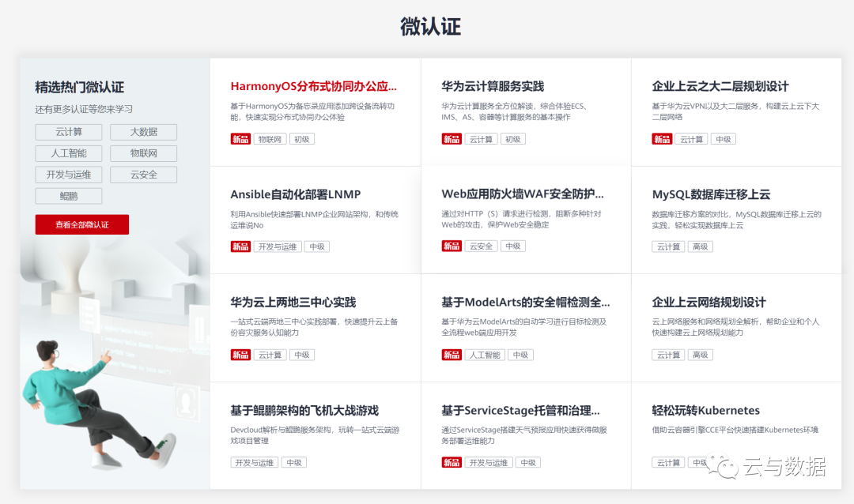Viewport: 854px width, 504px height.
Task: Select the 云计算 category filter
Action: 68,132
